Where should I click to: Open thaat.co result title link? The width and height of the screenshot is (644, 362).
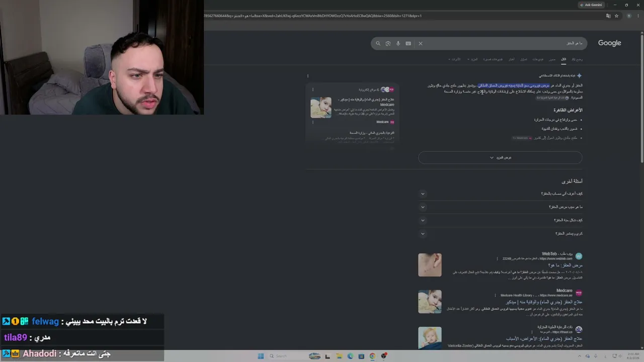pyautogui.click(x=544, y=339)
